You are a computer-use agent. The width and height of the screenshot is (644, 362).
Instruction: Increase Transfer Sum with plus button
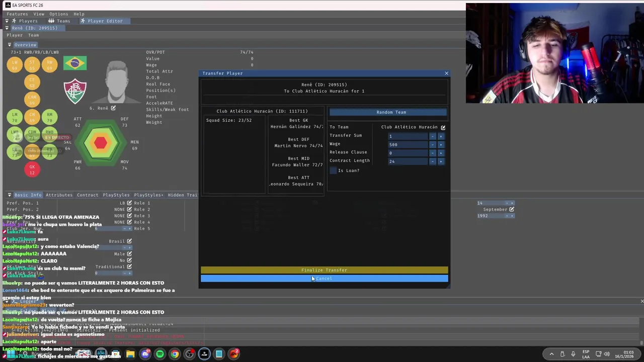441,136
